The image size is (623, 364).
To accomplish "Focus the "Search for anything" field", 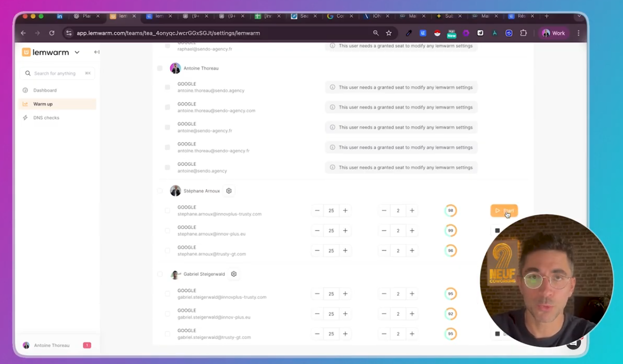I will [57, 73].
